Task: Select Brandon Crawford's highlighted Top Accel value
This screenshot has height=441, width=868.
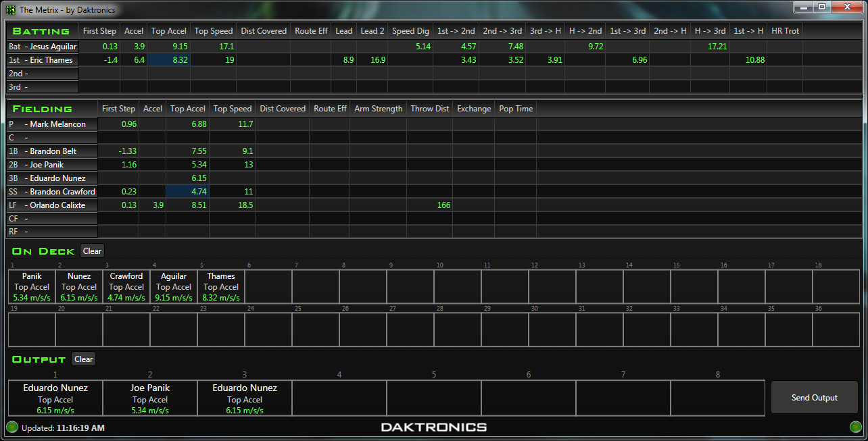Action: (x=187, y=191)
